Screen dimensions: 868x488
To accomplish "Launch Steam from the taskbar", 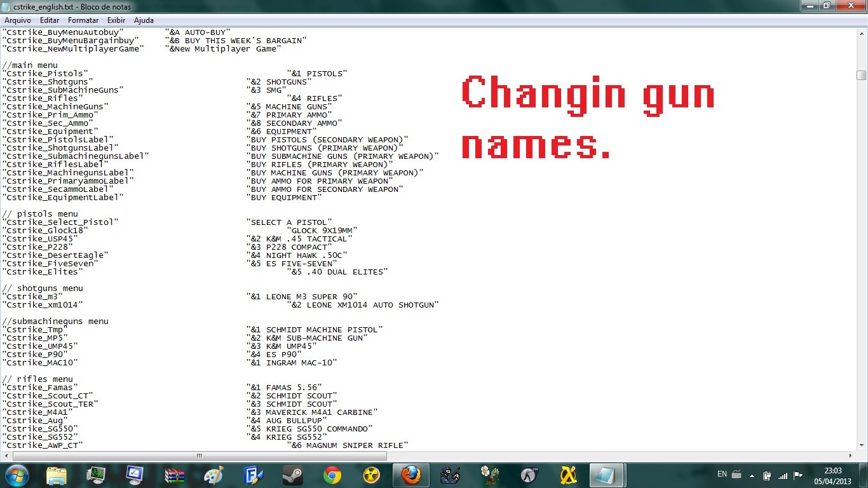I will click(x=293, y=475).
